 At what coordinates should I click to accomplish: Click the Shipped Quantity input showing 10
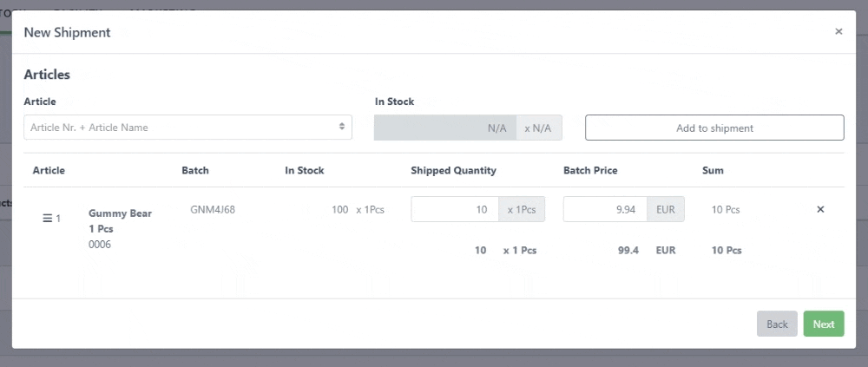454,209
